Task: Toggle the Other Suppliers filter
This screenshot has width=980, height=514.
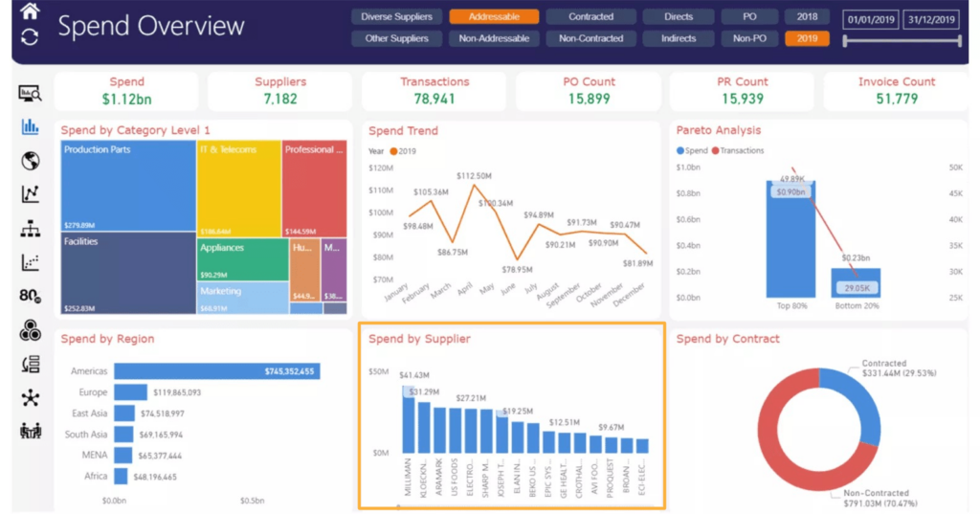Action: coord(396,38)
